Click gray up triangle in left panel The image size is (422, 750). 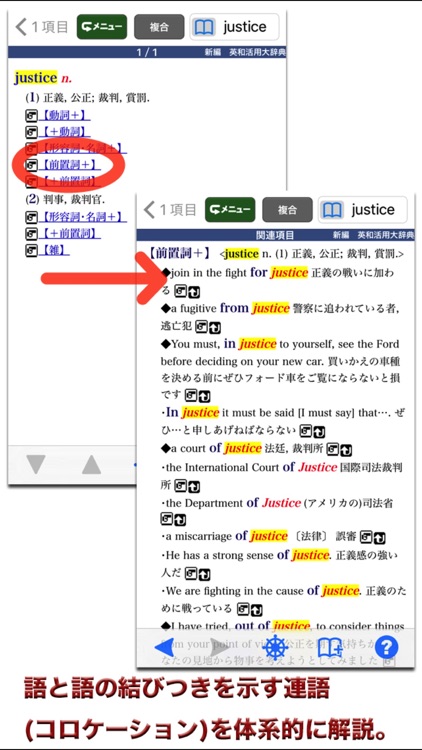click(x=91, y=464)
